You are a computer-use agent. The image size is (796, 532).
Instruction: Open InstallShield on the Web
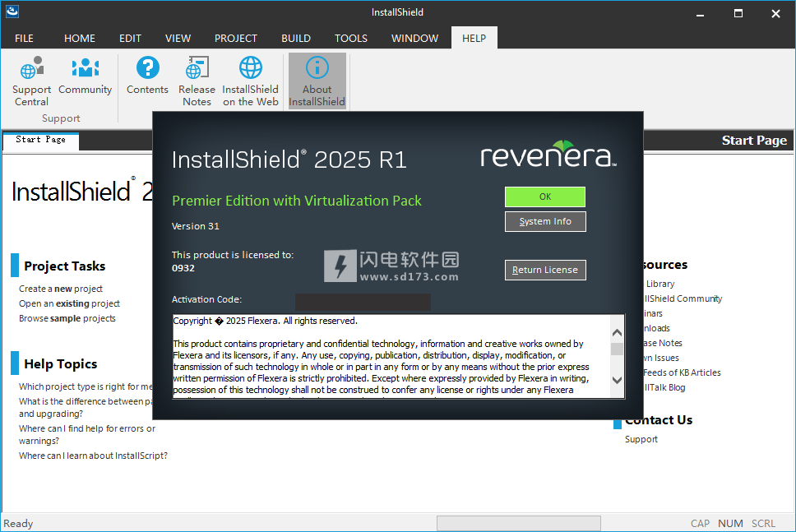click(x=250, y=81)
